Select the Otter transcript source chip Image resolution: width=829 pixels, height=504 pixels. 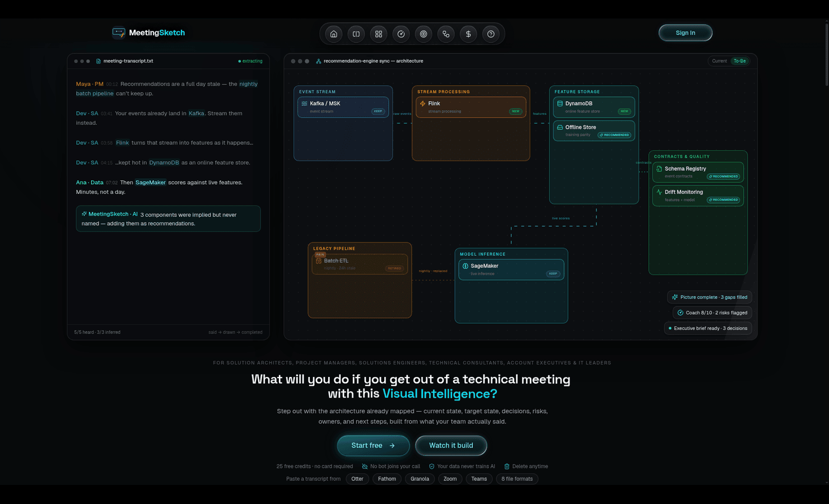coord(357,479)
